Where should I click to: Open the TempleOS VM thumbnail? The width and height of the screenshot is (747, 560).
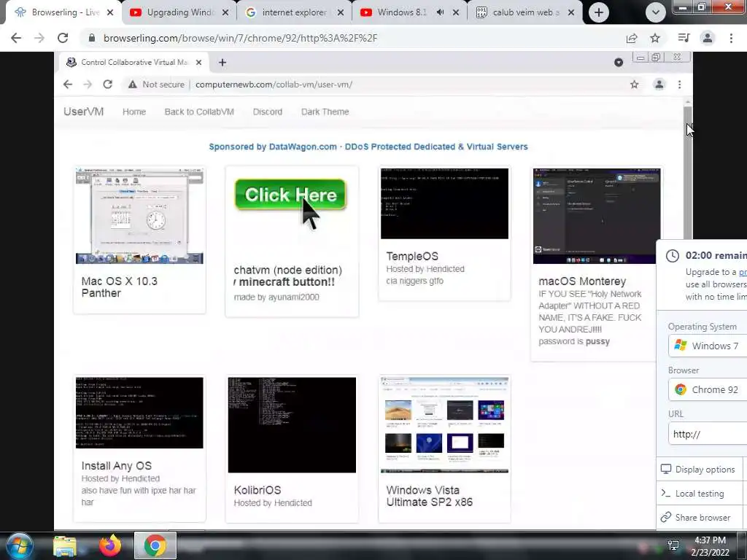click(x=444, y=203)
